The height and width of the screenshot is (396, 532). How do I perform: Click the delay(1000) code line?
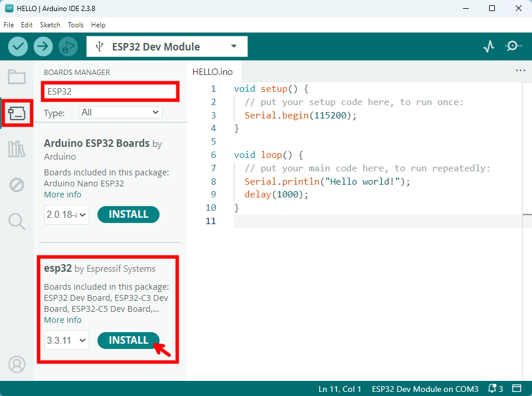276,195
